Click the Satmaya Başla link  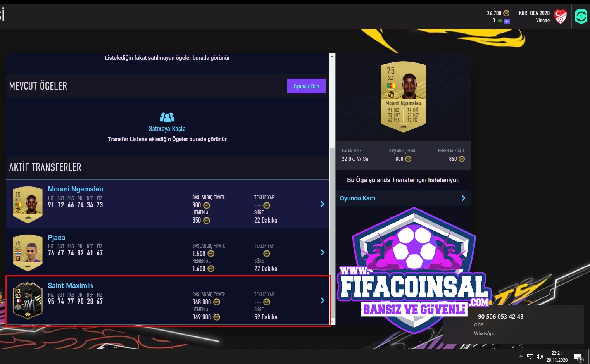[x=167, y=129]
